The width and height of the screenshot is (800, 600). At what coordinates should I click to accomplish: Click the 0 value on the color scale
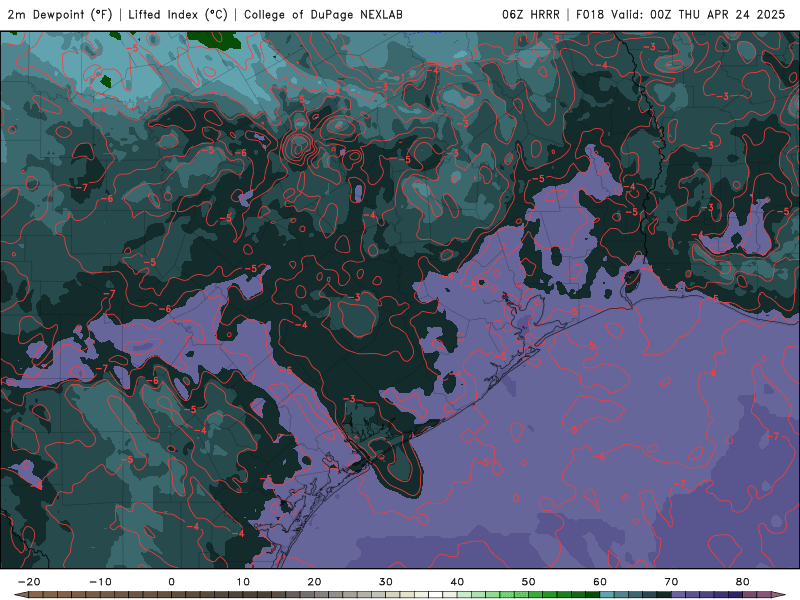tap(171, 582)
